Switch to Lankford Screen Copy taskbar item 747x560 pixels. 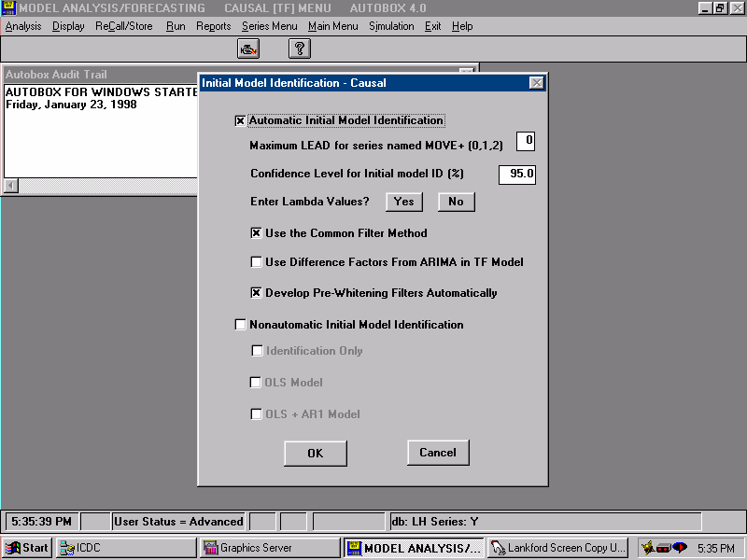click(557, 548)
